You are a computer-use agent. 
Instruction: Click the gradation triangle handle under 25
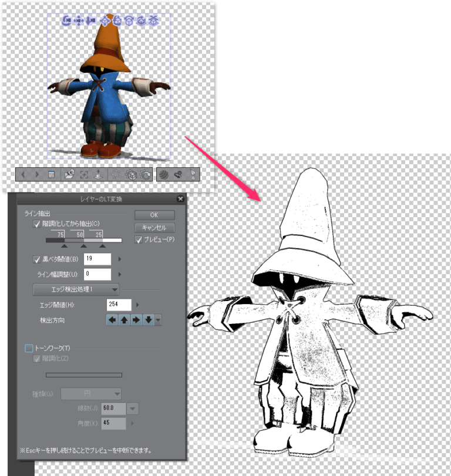pyautogui.click(x=103, y=246)
